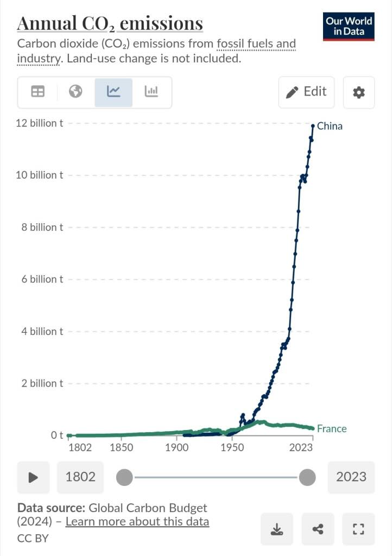Image resolution: width=392 pixels, height=556 pixels.
Task: Switch to the world map view
Action: [75, 92]
